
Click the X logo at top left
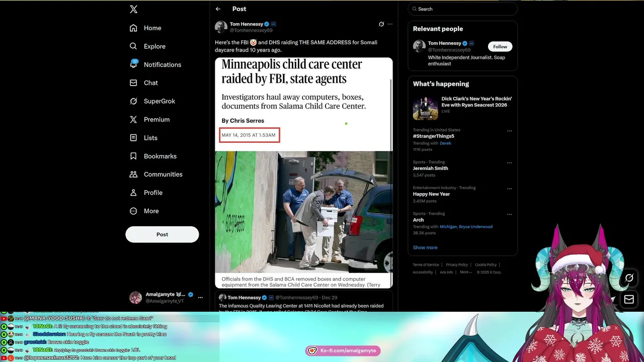[133, 9]
